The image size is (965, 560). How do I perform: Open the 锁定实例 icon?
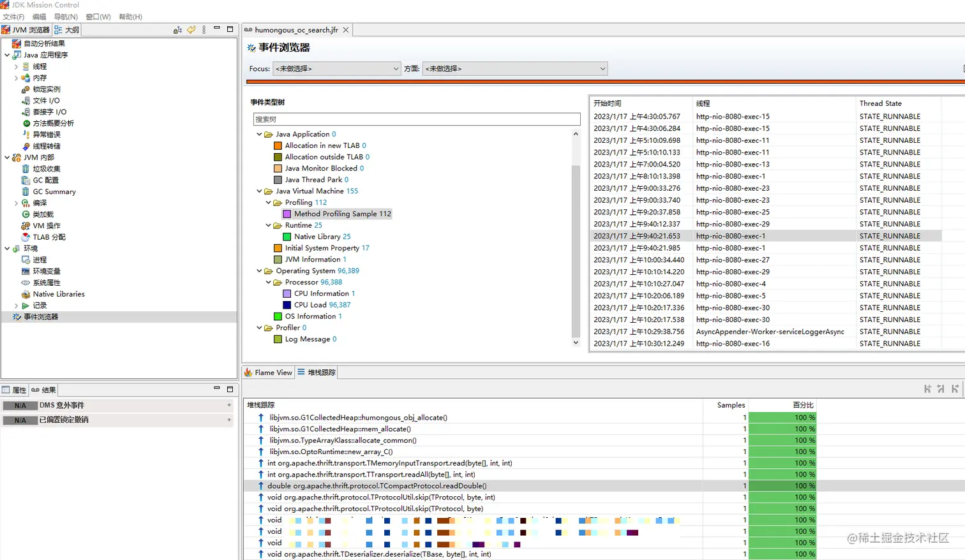click(26, 89)
